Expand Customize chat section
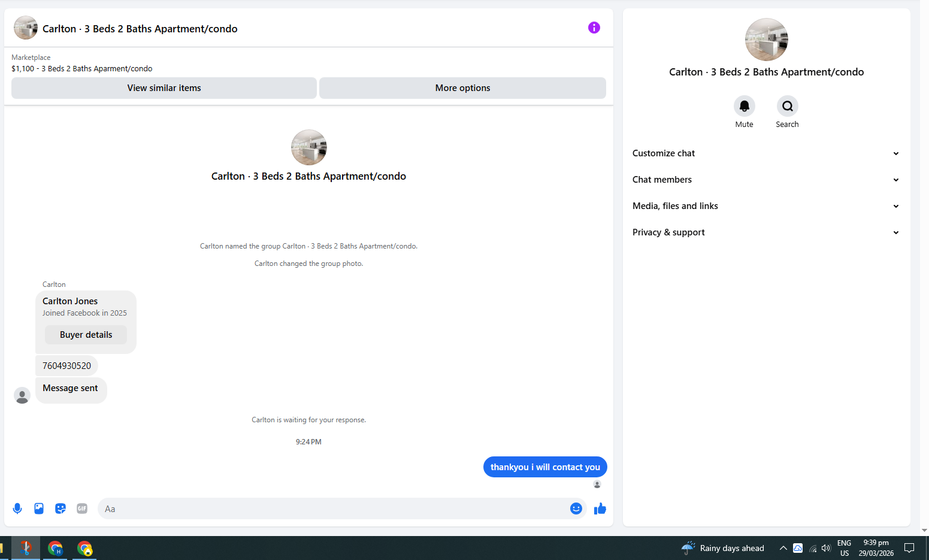Viewport: 929px width, 560px height. coord(766,153)
